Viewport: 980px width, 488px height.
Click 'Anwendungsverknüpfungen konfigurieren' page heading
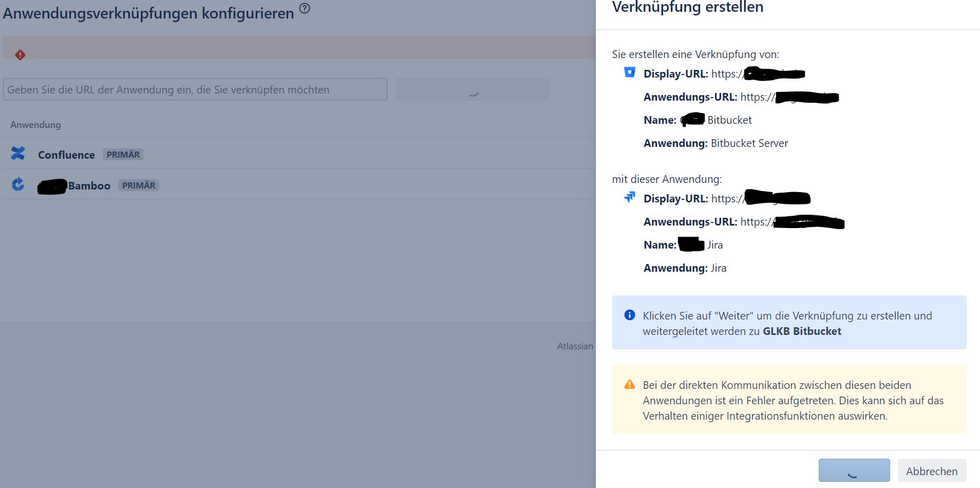pos(148,13)
